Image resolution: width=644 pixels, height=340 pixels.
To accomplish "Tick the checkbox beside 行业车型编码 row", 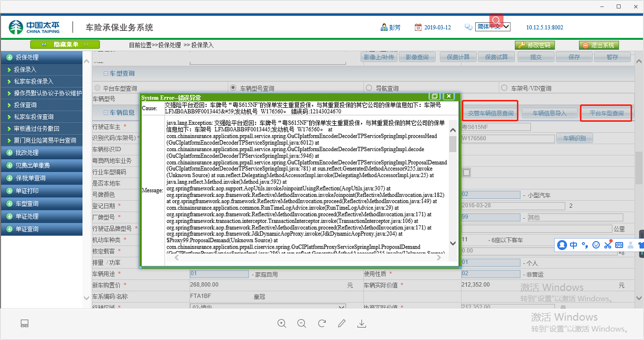I will point(466,172).
